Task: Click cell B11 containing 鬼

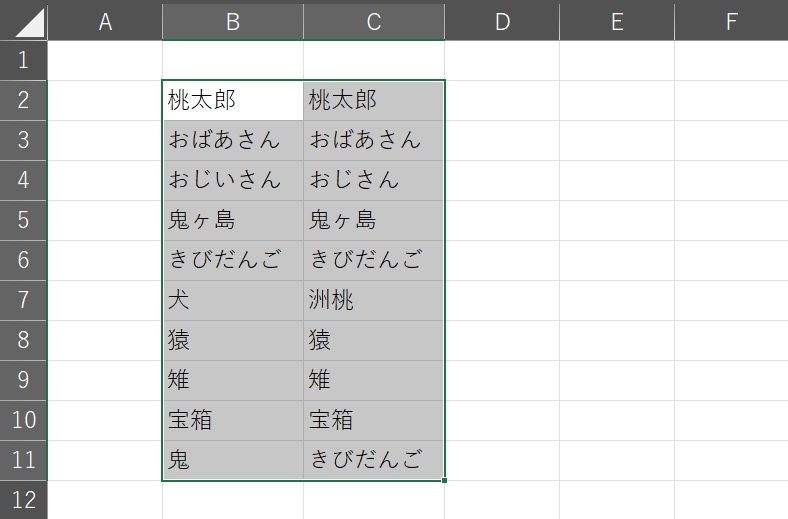Action: click(x=233, y=460)
